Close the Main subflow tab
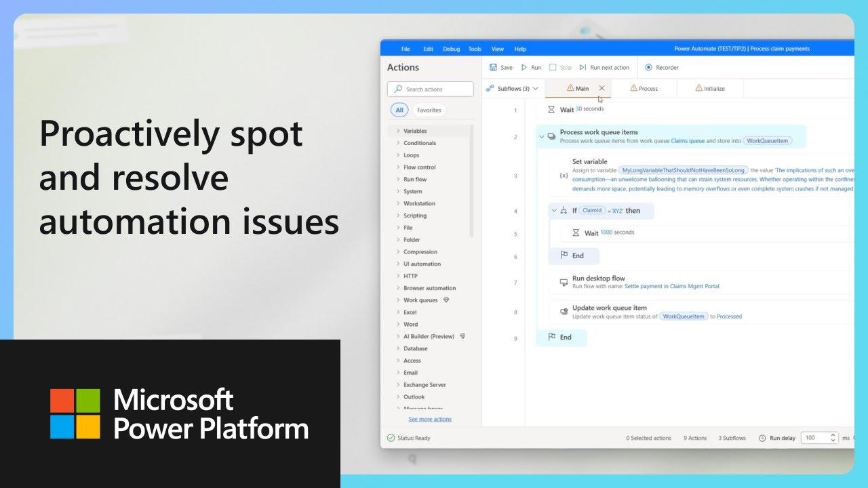This screenshot has width=868, height=488. click(601, 88)
